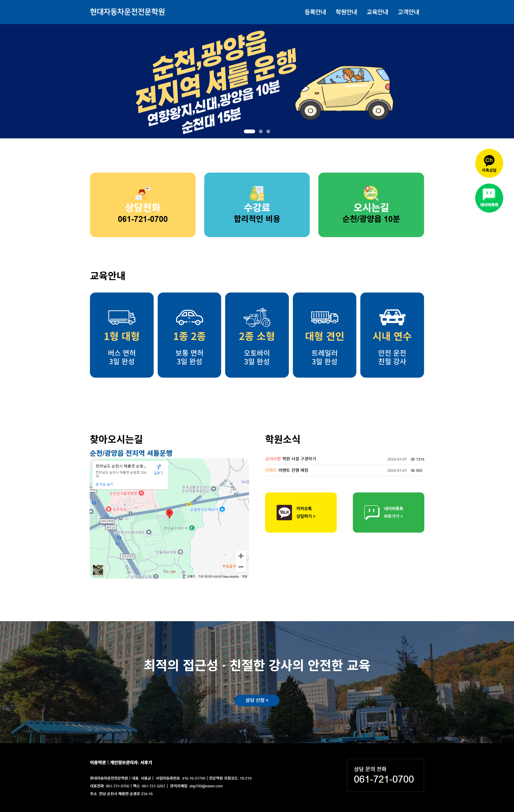Click the KakaoTalk TALK logo icon
Screen dimensions: 514x812
tap(284, 513)
